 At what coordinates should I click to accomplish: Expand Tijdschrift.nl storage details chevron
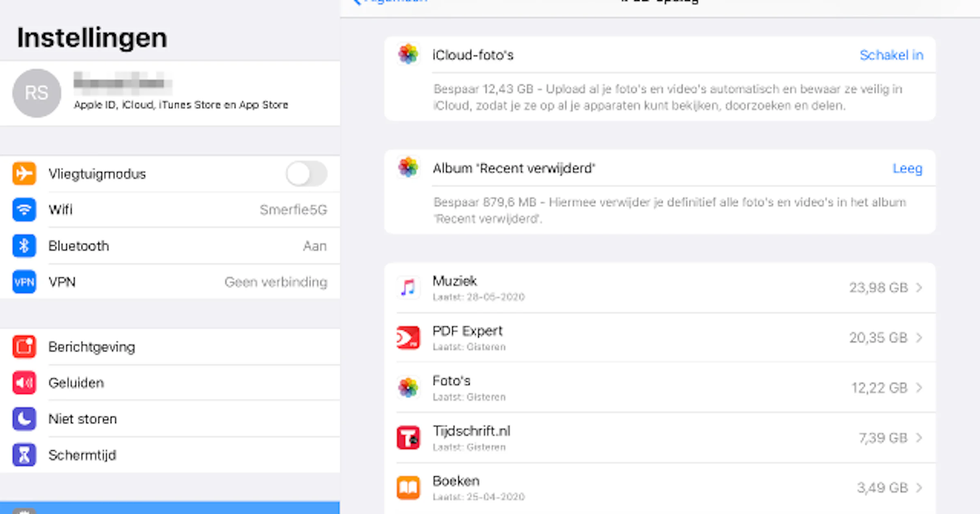click(x=919, y=438)
